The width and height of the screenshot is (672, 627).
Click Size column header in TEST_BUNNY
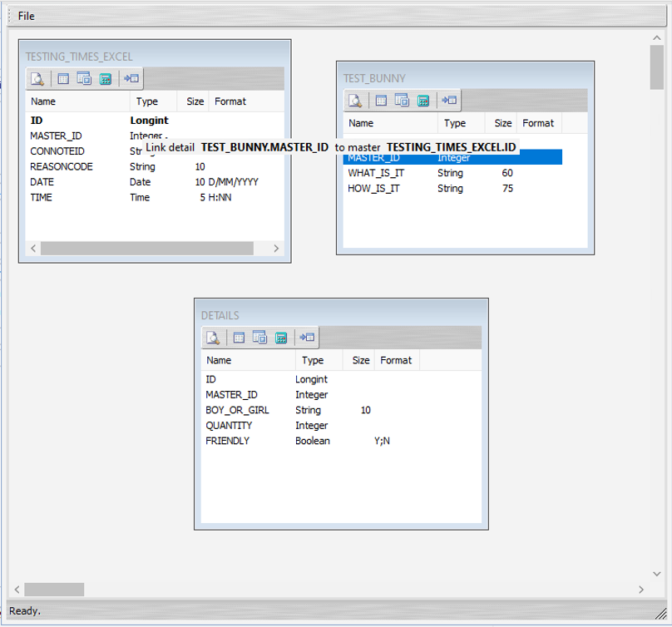[x=501, y=123]
